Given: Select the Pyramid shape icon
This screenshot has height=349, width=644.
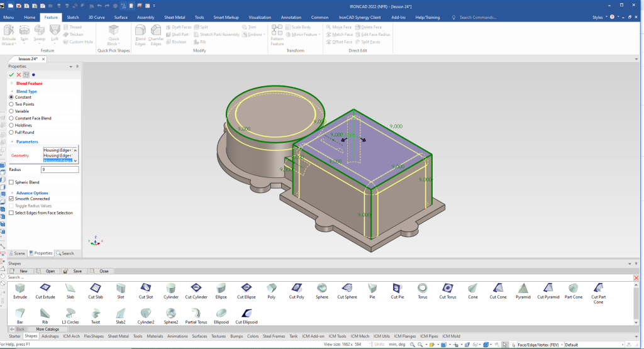Looking at the screenshot, I should click(523, 289).
